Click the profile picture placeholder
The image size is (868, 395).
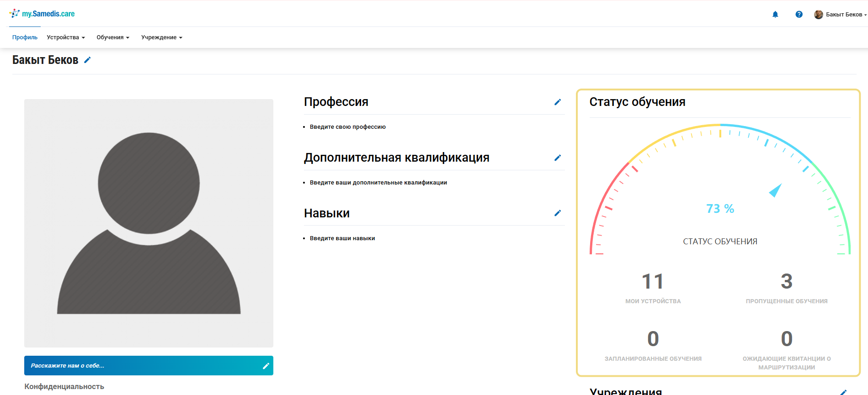point(149,223)
